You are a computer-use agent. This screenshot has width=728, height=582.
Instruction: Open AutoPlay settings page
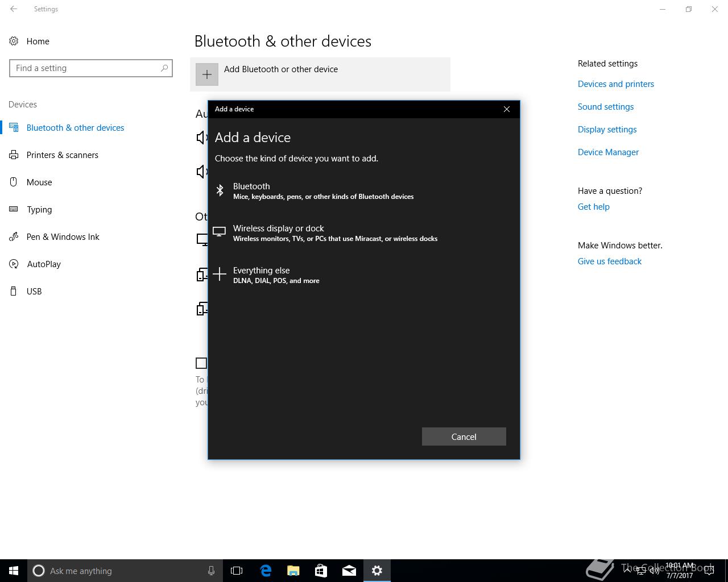[44, 264]
